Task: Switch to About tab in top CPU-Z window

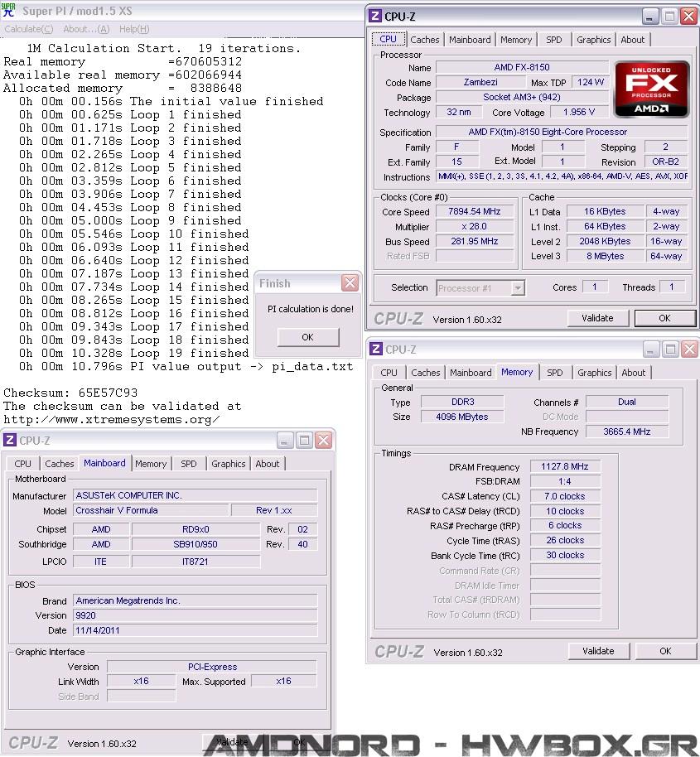Action: [632, 40]
